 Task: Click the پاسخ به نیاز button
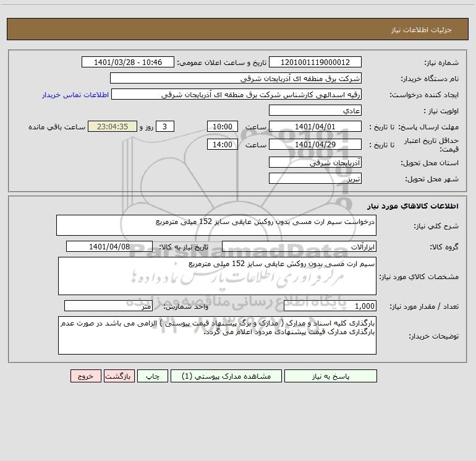click(331, 376)
